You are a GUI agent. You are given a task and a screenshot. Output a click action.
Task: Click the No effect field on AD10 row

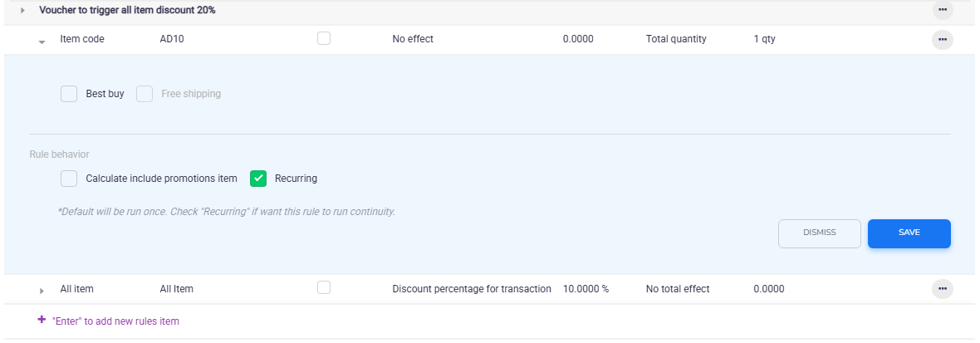click(413, 38)
